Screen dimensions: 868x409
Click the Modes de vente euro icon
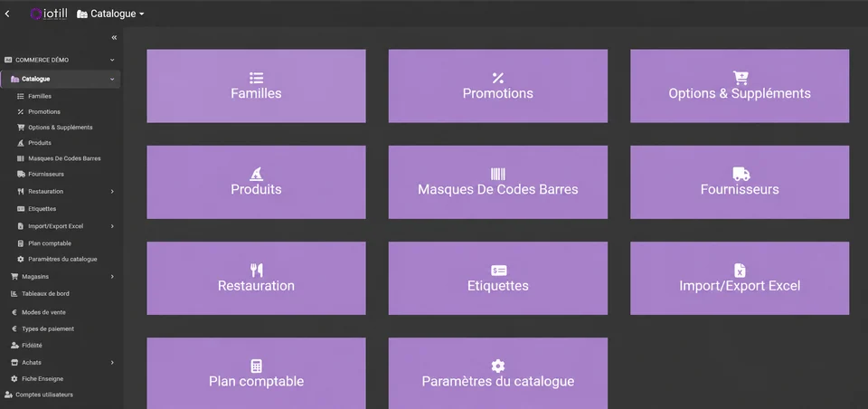(14, 312)
